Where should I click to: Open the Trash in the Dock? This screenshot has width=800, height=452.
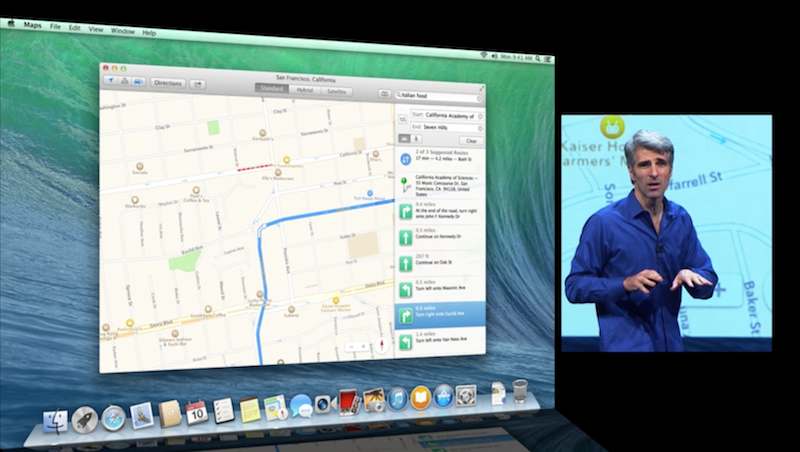click(520, 391)
